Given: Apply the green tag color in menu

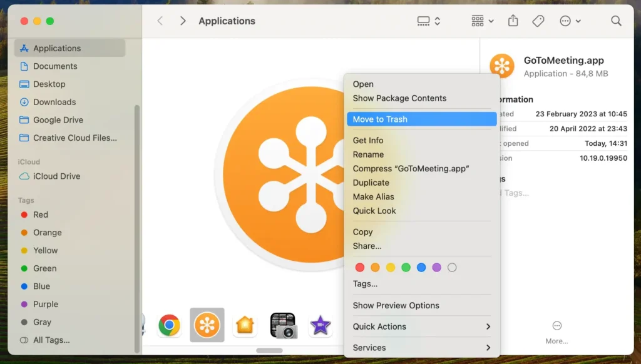Looking at the screenshot, I should [406, 268].
